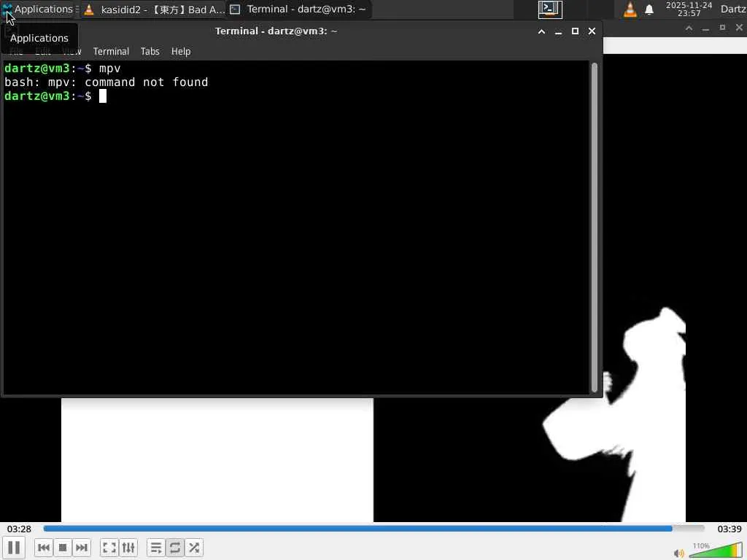Toggle shuffle playback in VLC
The width and height of the screenshot is (747, 560).
194,548
